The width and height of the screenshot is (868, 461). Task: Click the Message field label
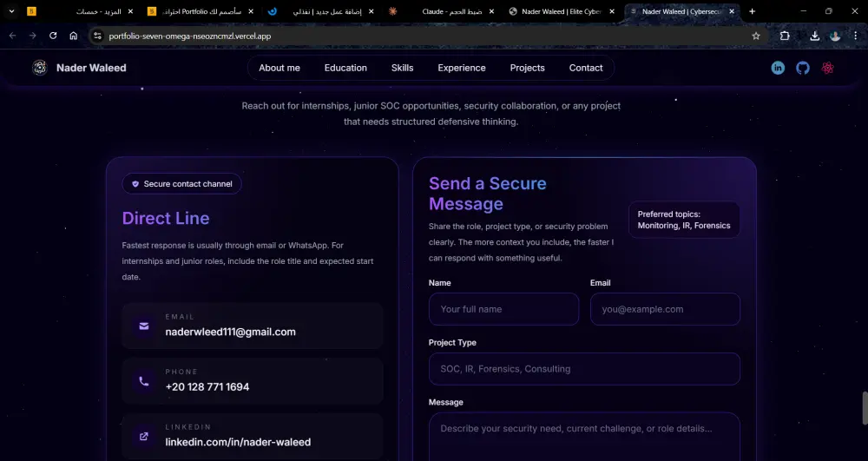(x=445, y=402)
